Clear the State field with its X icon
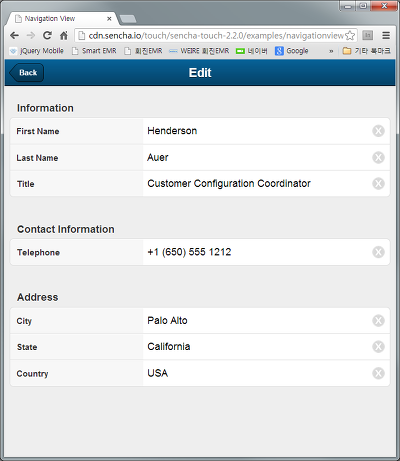Viewport: 400px width, 461px height. click(x=378, y=347)
